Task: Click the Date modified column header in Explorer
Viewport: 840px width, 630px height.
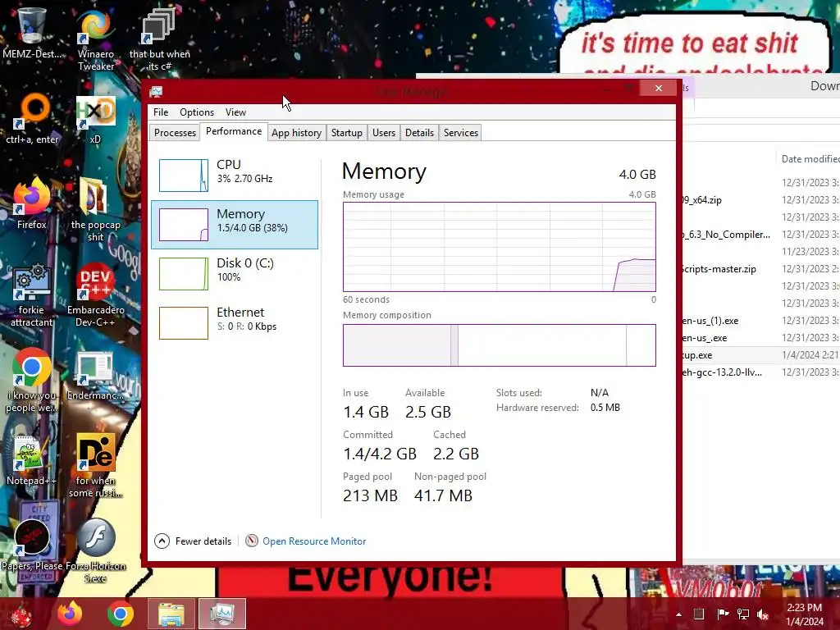Action: (x=808, y=159)
